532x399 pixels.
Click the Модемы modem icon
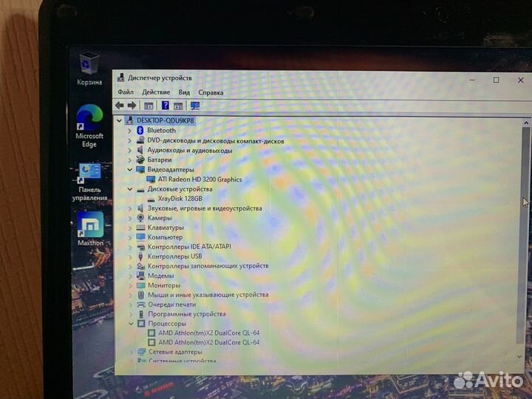(x=141, y=276)
